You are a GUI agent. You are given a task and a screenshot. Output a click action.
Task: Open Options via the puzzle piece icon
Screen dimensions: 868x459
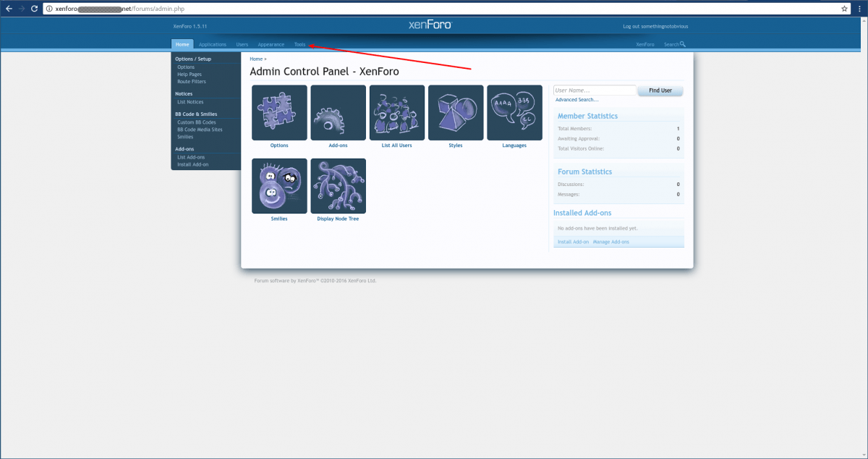pyautogui.click(x=279, y=112)
